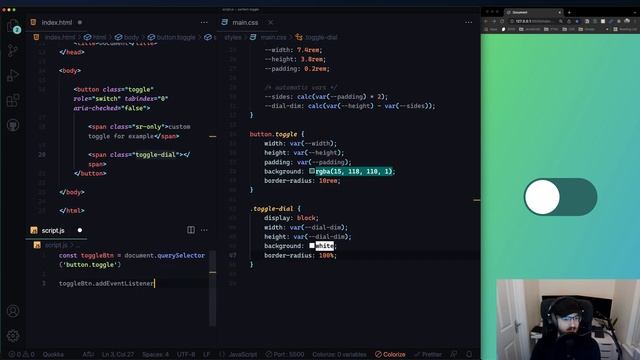Open more actions for index.html editor group

(x=204, y=22)
